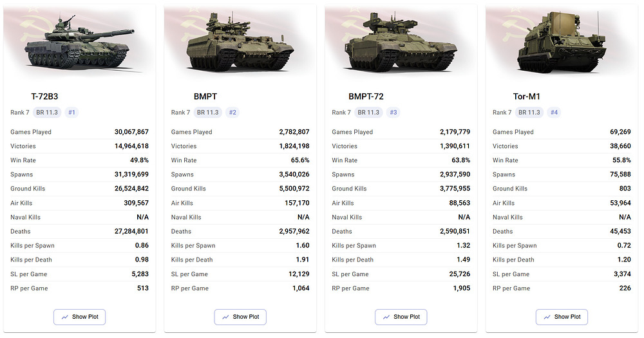Image resolution: width=644 pixels, height=338 pixels.
Task: Click the Tor-M1 BR 11.3 chip
Action: (529, 113)
